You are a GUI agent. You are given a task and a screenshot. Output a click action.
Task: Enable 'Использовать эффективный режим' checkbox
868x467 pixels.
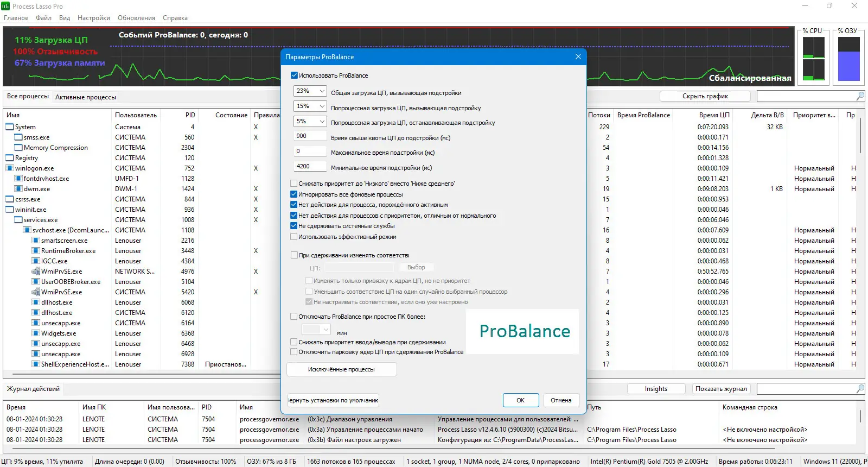(294, 237)
